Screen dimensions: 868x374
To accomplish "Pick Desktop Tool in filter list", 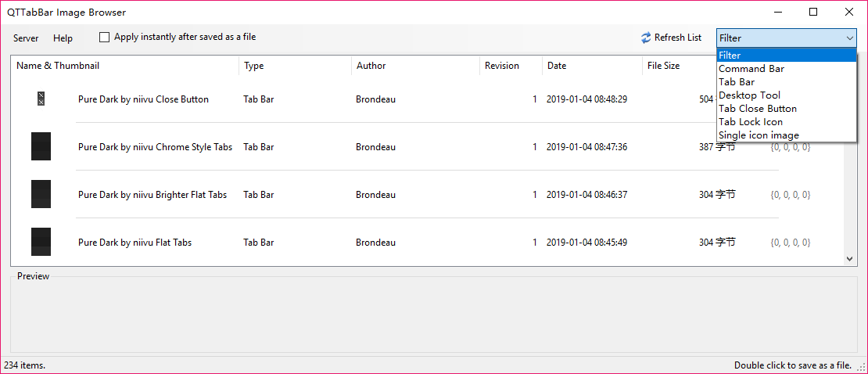I will [749, 95].
